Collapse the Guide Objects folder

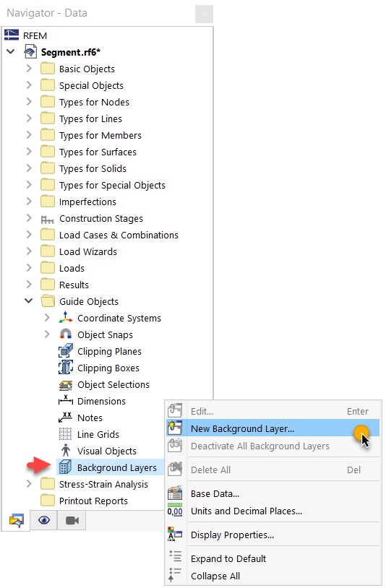coord(28,301)
